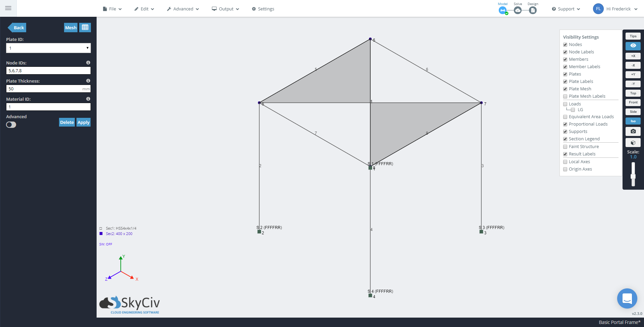Click the Back button
Image resolution: width=644 pixels, height=327 pixels.
click(17, 28)
